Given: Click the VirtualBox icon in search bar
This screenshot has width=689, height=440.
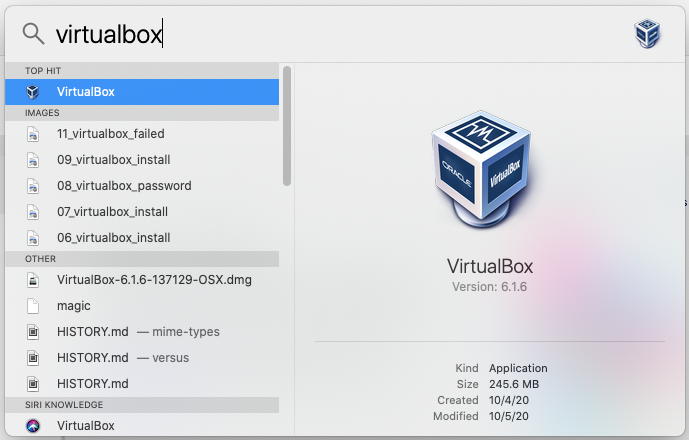Looking at the screenshot, I should click(x=648, y=34).
